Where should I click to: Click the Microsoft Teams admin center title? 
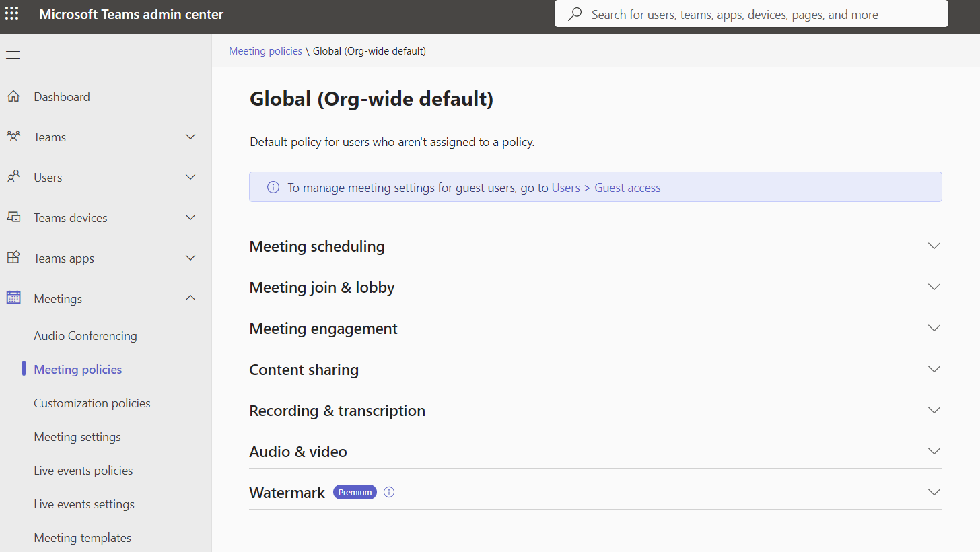pos(131,14)
